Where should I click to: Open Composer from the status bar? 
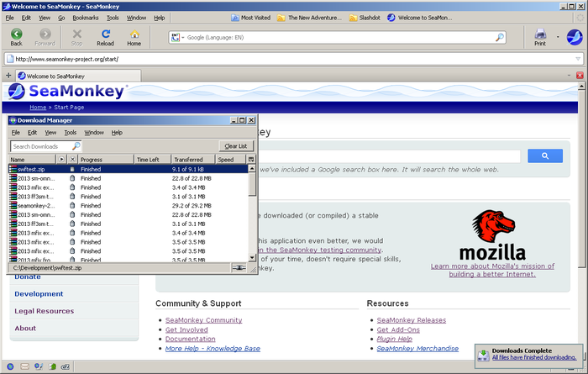coord(39,366)
